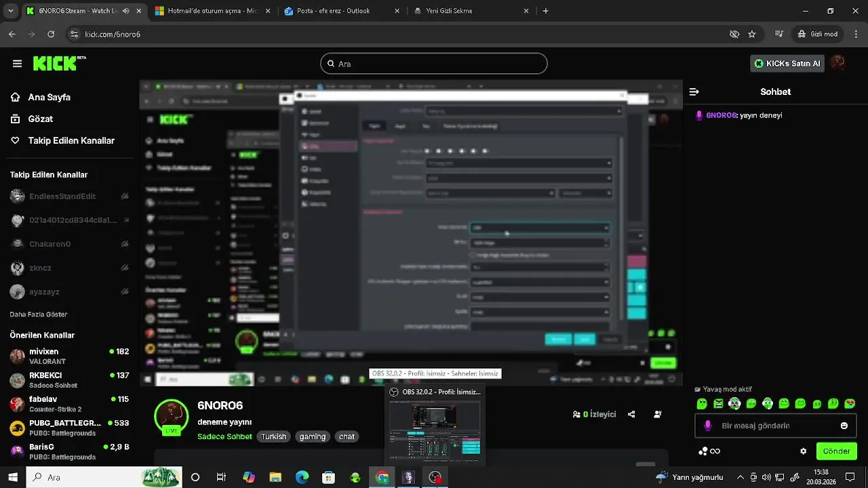Open the followed channel ayazayz
The width and height of the screenshot is (868, 488).
70,291
